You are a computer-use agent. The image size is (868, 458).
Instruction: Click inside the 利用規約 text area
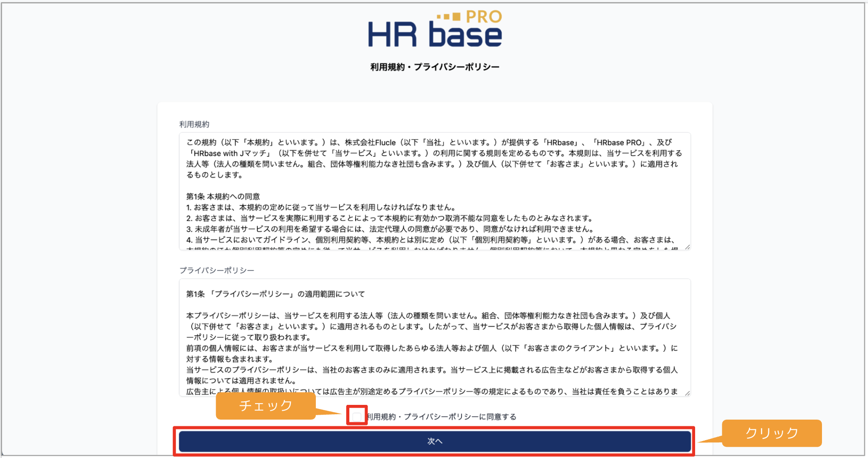pyautogui.click(x=435, y=191)
